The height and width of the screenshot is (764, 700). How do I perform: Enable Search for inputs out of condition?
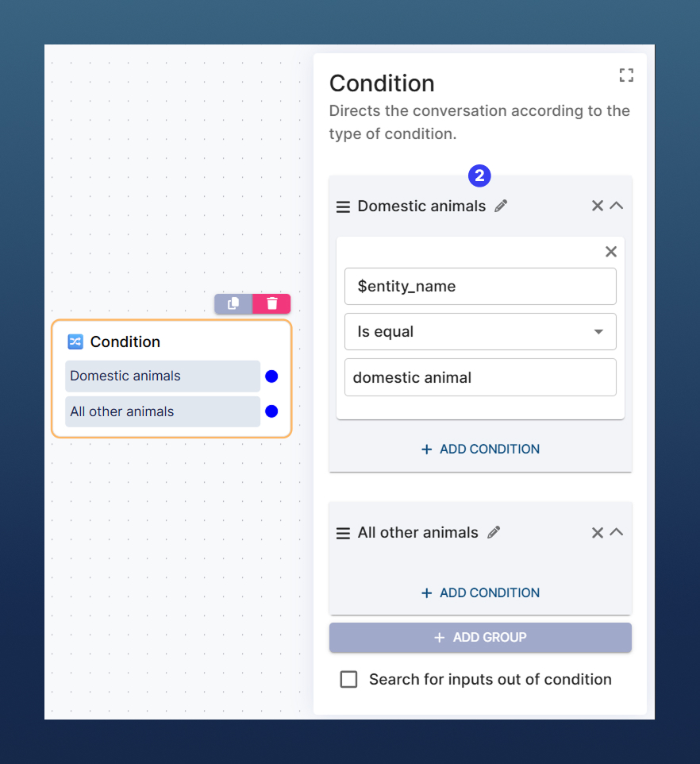point(348,679)
